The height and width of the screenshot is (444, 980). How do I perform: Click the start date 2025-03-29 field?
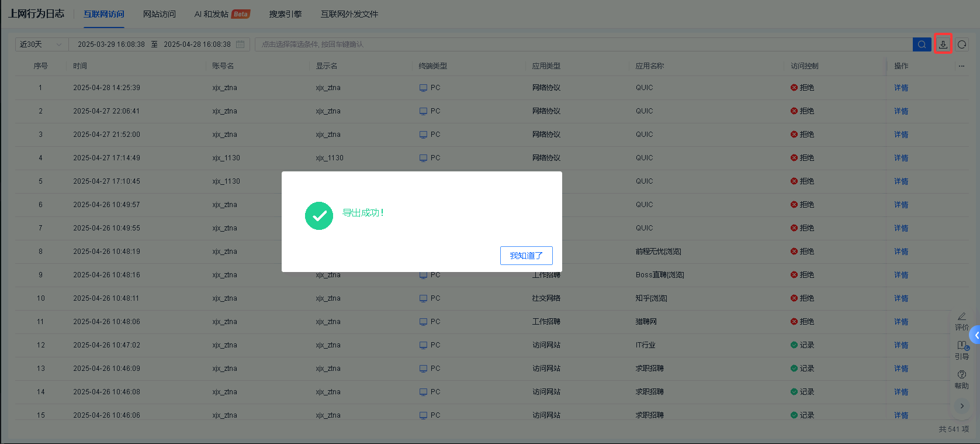click(x=111, y=44)
